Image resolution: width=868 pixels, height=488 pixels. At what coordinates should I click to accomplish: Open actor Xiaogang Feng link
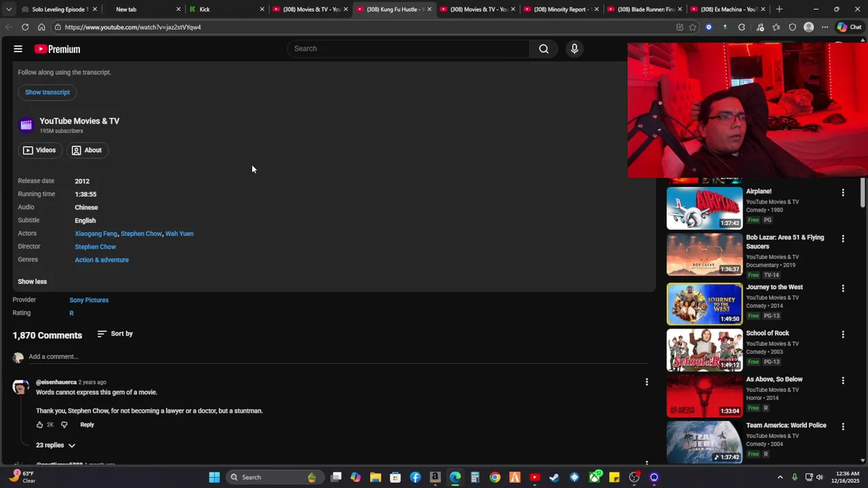click(x=96, y=234)
